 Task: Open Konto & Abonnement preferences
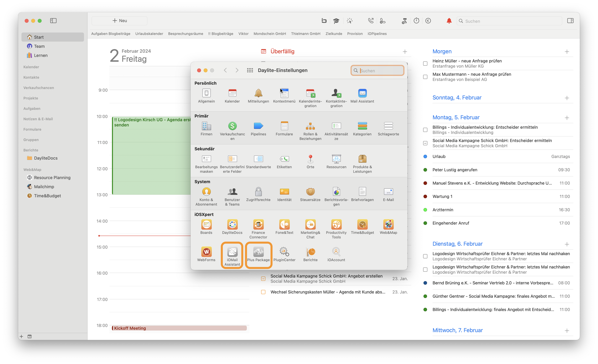(x=206, y=197)
